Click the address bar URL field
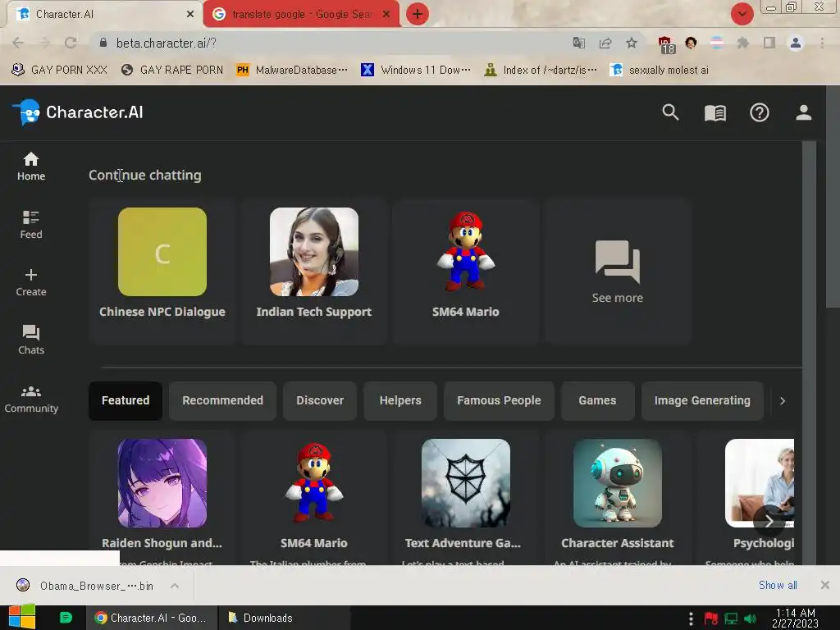The image size is (840, 630). pos(332,43)
